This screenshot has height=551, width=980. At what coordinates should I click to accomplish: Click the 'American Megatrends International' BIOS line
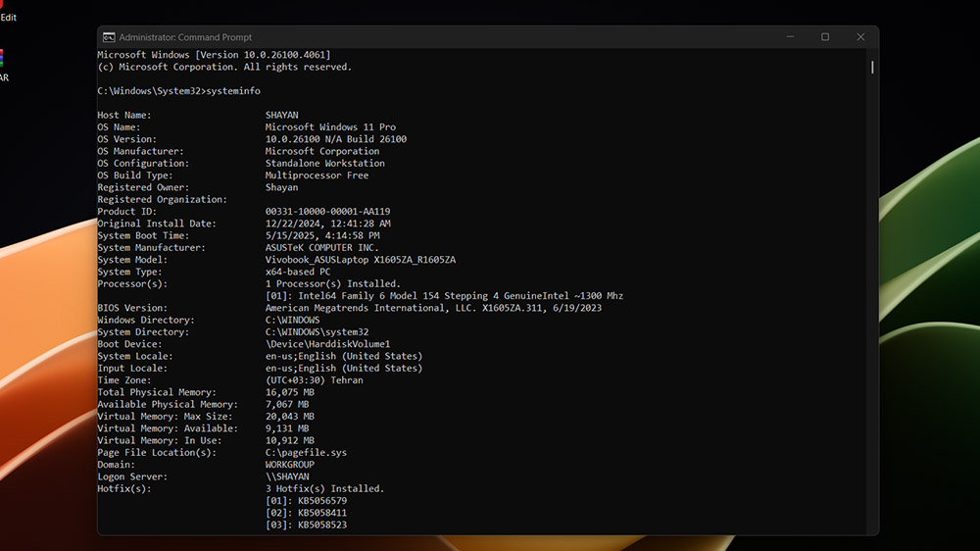coord(433,308)
